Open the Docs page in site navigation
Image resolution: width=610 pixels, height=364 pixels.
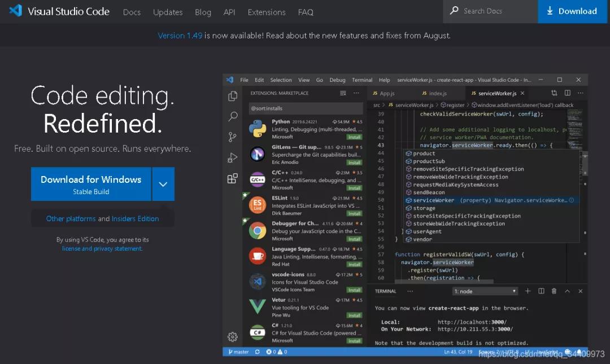pyautogui.click(x=132, y=12)
